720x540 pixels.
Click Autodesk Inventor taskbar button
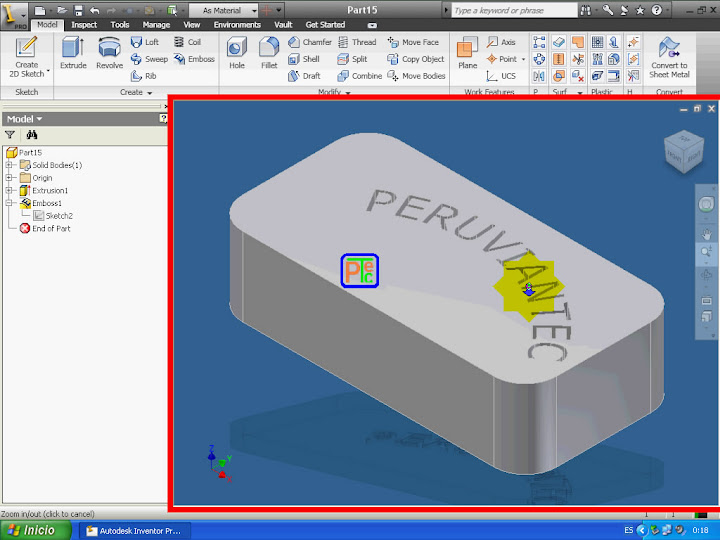(134, 531)
